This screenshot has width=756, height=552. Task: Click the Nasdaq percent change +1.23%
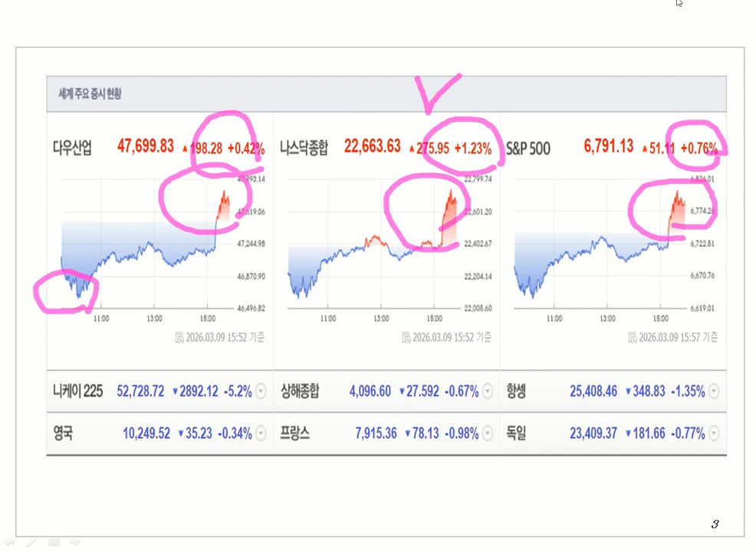(x=473, y=148)
